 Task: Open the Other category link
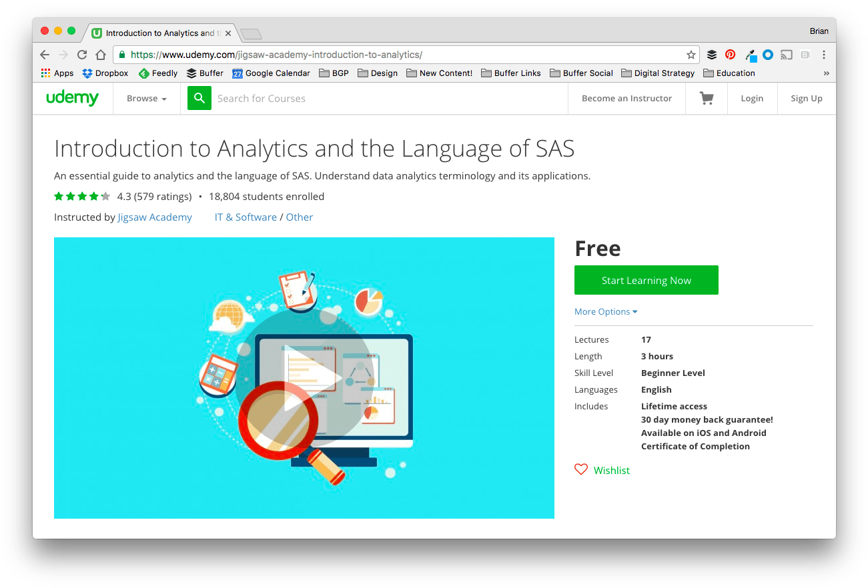pos(300,217)
